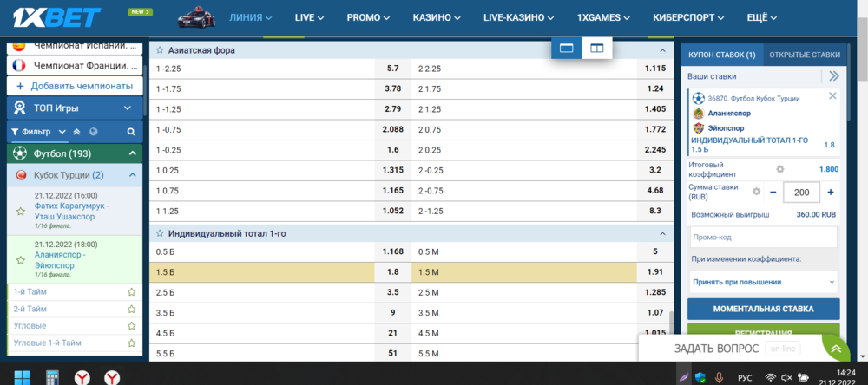Open the LIVE-КАЗИНО menu

click(519, 17)
